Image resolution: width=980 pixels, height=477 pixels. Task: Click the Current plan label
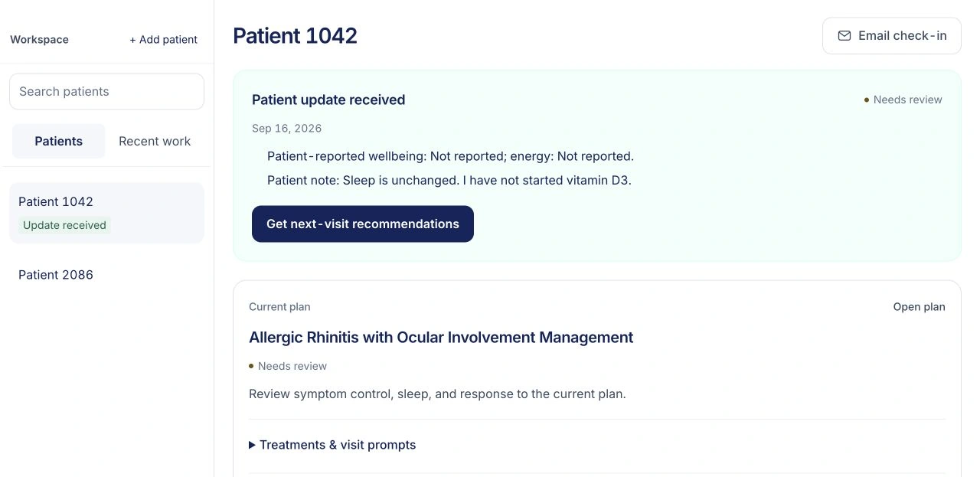point(279,307)
